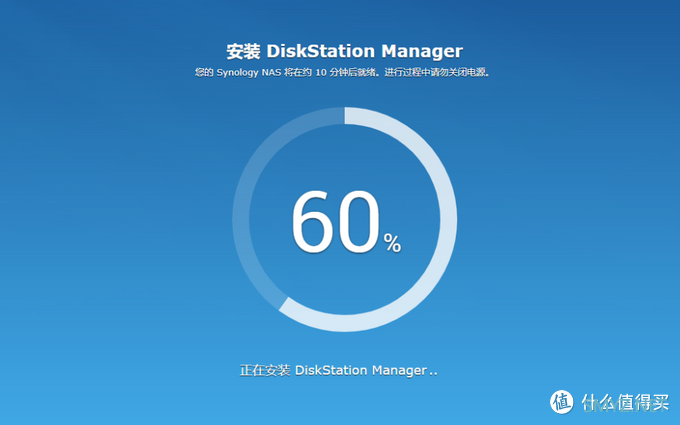Click the subtitle about Synology NAS ready in 10 minutes
Screen dimensions: 680x425
pos(342,72)
